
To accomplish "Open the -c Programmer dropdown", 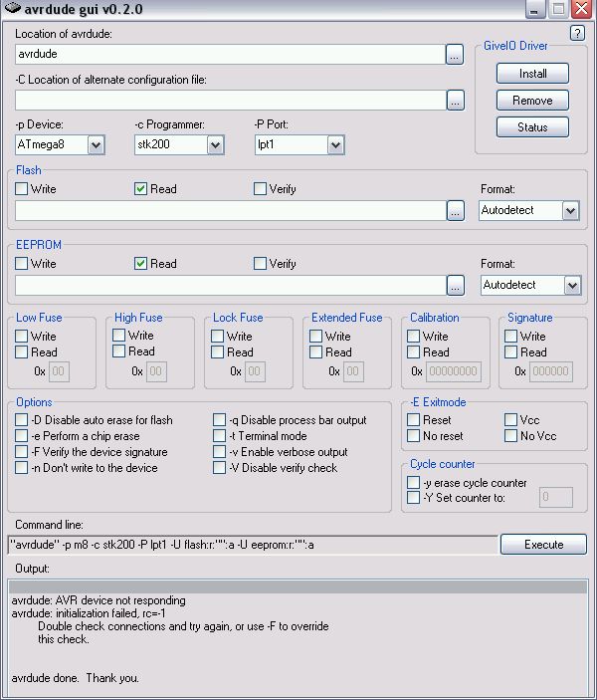I will 215,145.
